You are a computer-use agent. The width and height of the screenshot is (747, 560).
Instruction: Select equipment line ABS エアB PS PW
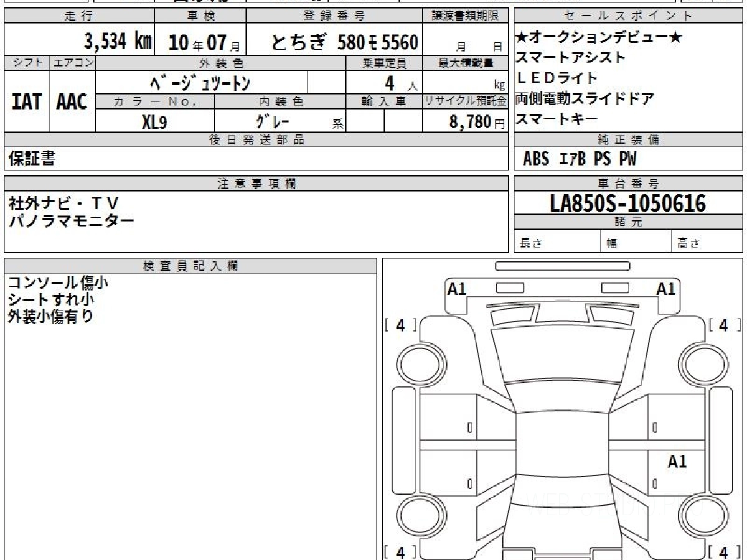pos(580,159)
